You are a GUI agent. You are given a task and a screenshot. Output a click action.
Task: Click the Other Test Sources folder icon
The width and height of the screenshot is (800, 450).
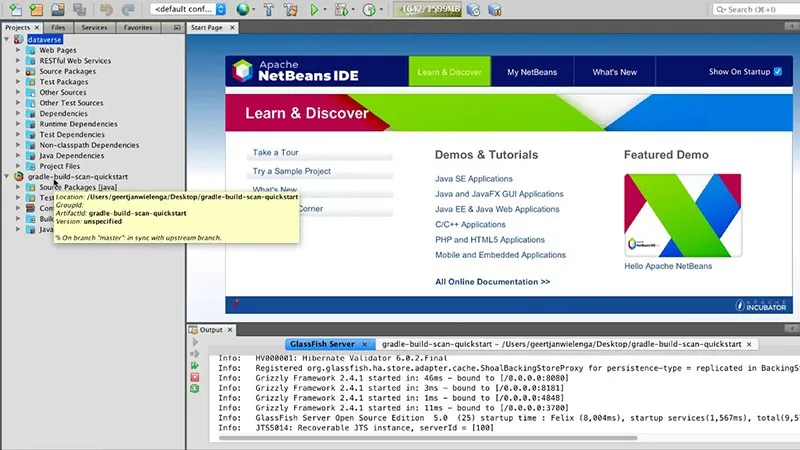[31, 103]
